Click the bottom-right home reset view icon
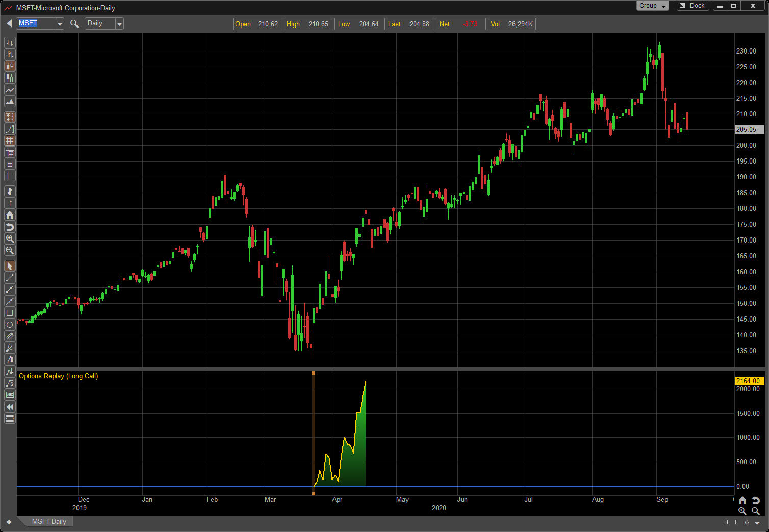Viewport: 769px width, 532px height. coord(742,500)
